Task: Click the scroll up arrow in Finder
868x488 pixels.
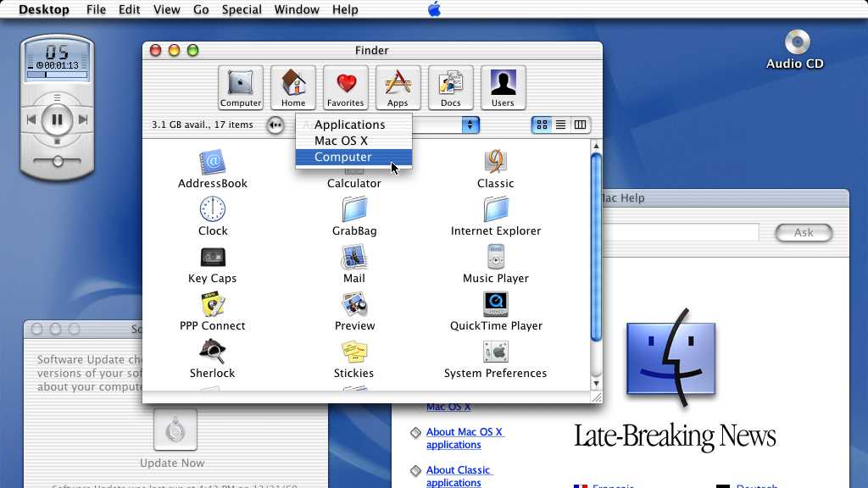Action: coord(596,146)
